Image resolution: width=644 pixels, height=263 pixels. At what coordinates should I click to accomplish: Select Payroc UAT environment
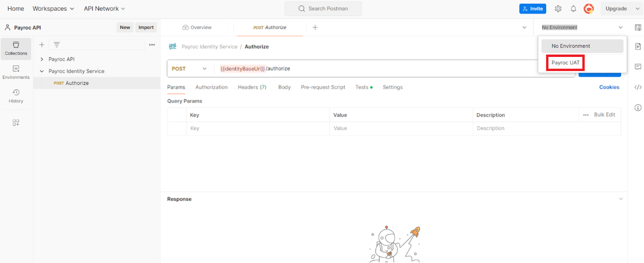tap(565, 63)
